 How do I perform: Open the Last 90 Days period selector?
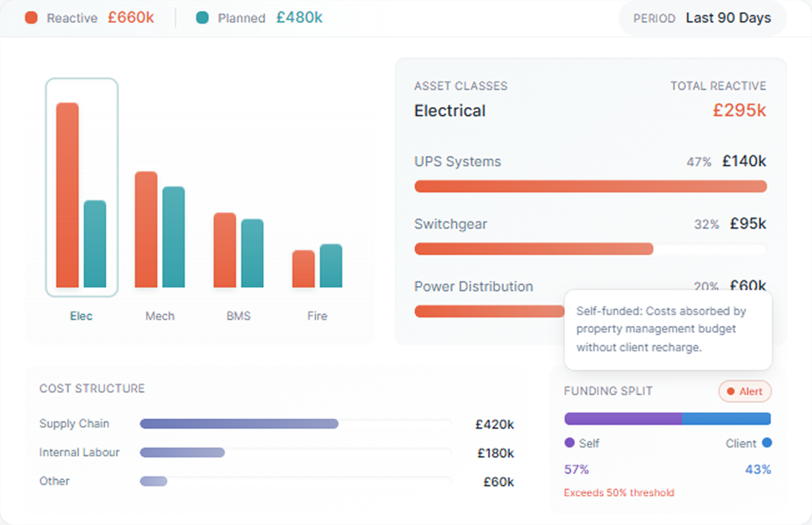coord(703,19)
